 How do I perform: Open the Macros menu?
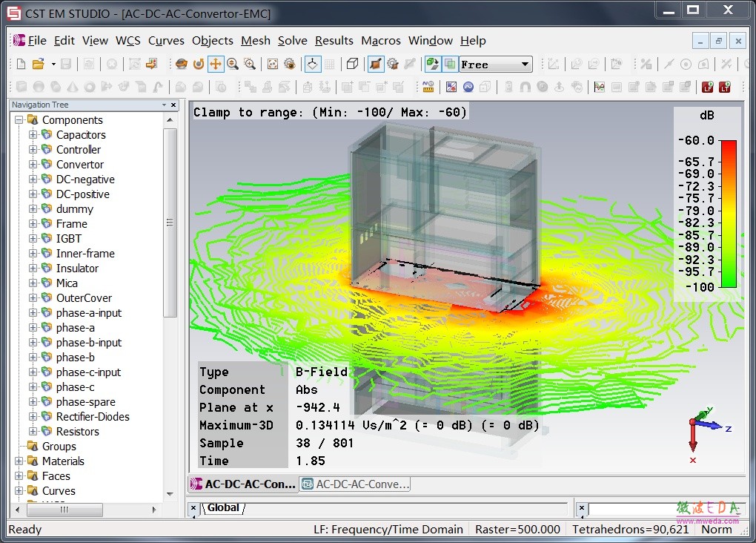tap(380, 41)
